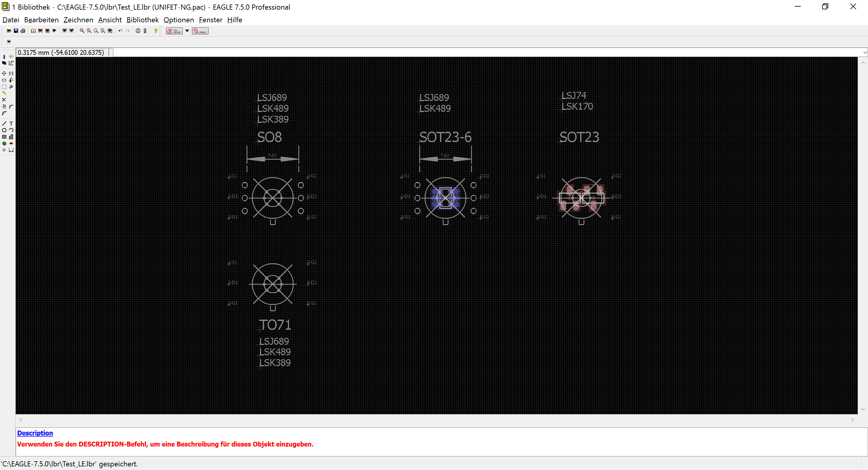Select the green Pad tool
Viewport: 868px width, 470px height.
coord(4,143)
